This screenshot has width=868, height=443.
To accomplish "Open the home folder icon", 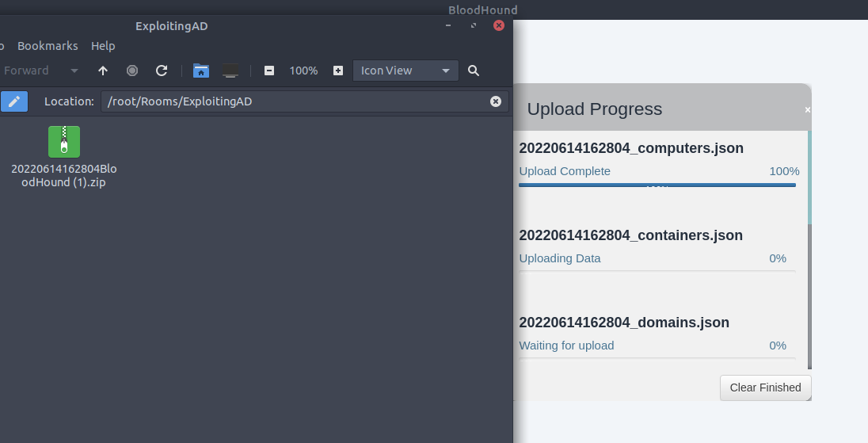I will [201, 71].
